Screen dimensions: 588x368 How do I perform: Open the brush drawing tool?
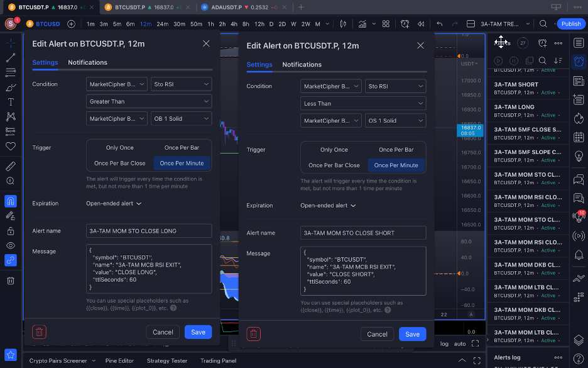click(x=11, y=87)
